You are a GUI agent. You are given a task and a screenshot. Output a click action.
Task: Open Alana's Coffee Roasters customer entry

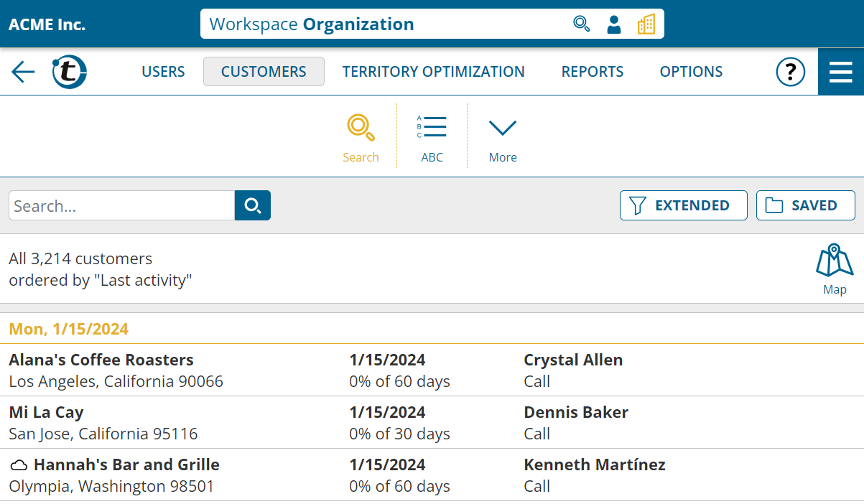pos(101,360)
